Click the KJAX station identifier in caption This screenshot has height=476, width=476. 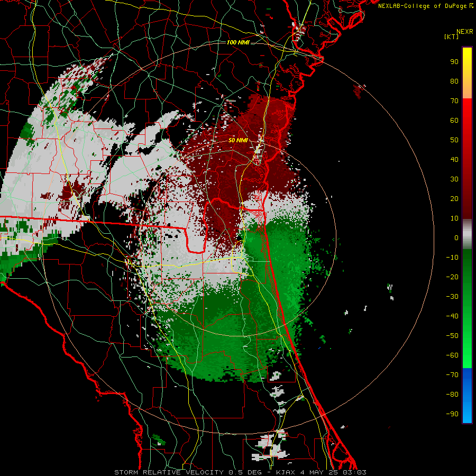click(x=287, y=472)
